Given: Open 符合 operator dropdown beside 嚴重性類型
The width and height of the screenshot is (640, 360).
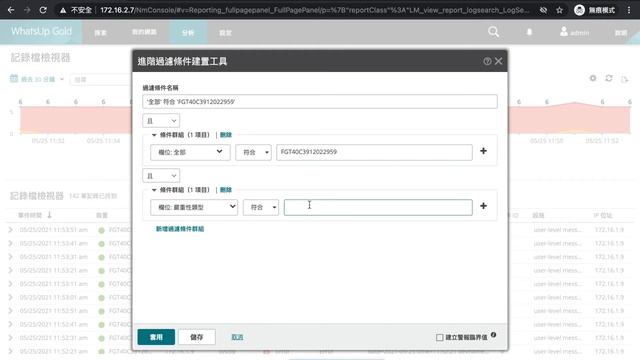Looking at the screenshot, I should 261,207.
